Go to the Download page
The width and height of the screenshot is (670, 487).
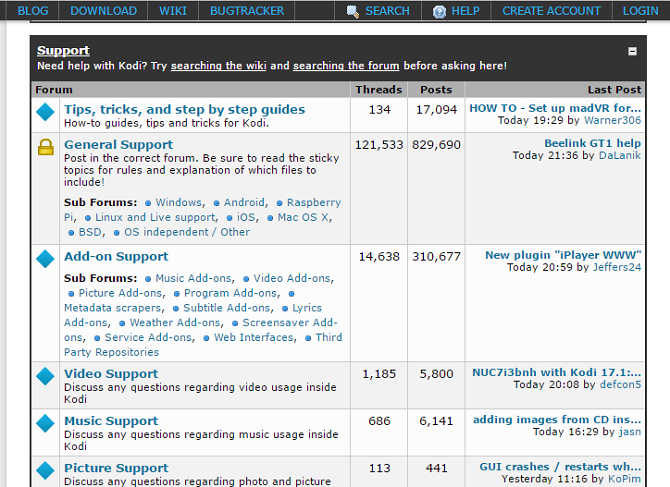[x=103, y=11]
